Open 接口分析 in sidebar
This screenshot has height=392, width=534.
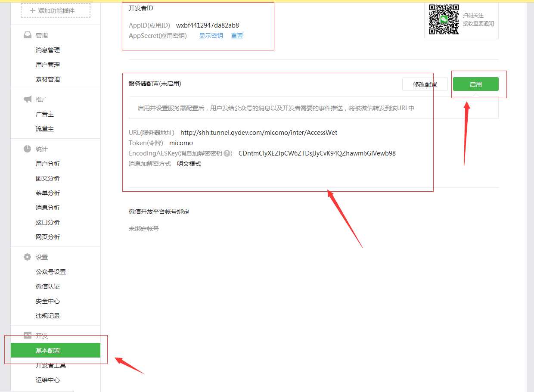coord(48,222)
